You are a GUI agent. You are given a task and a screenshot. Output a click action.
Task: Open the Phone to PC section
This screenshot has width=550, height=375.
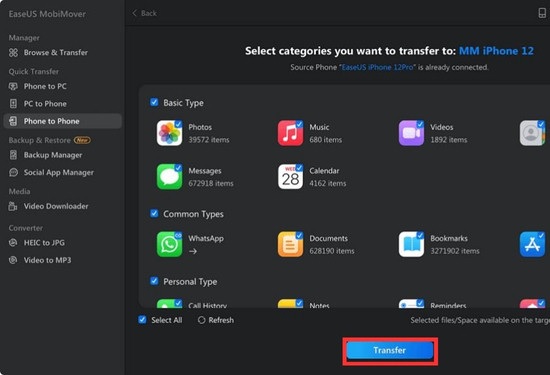[x=62, y=86]
